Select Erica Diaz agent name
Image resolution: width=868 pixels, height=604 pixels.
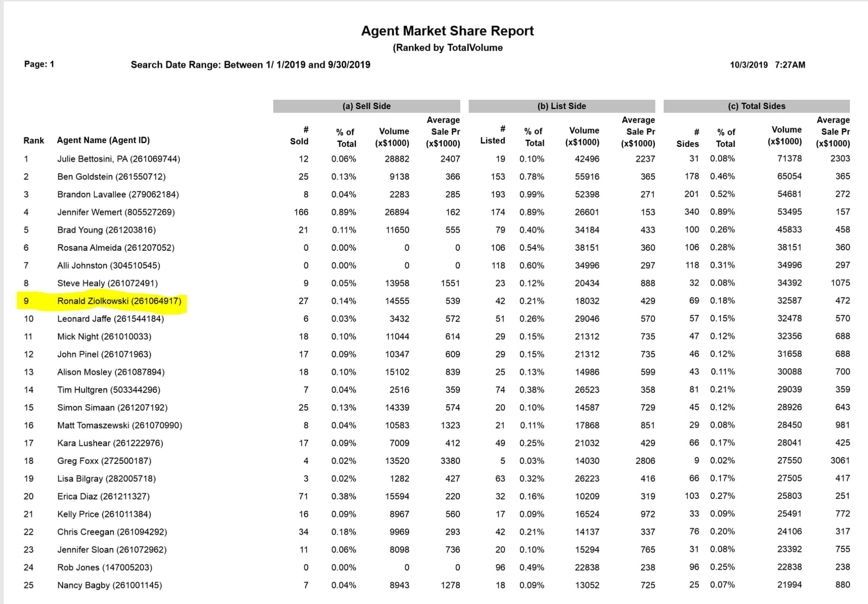point(103,497)
